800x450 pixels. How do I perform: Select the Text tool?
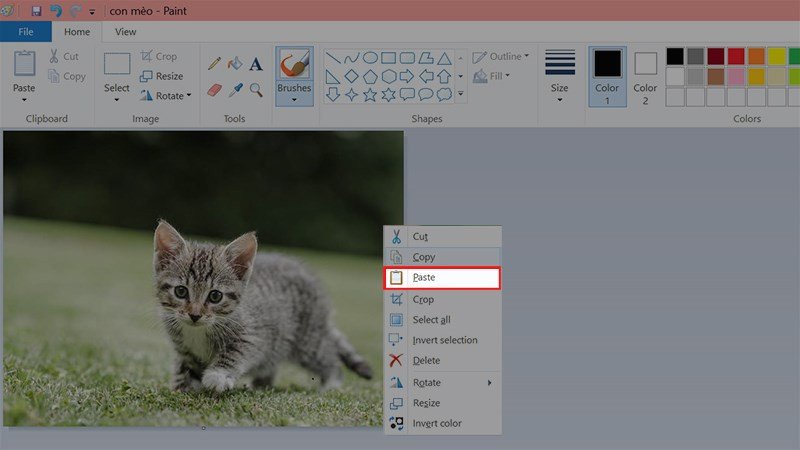click(256, 63)
